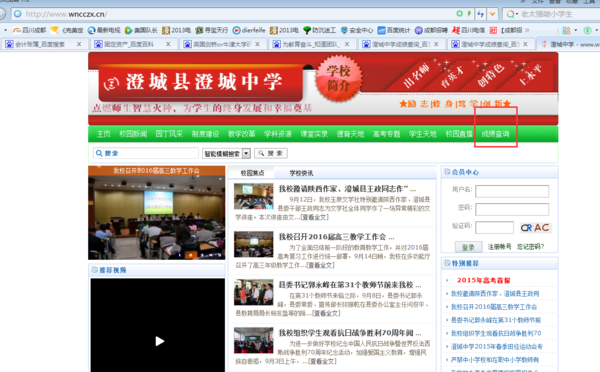600x372 pixels.
Task: Click the magnifier icon in website search box
Action: 99,153
